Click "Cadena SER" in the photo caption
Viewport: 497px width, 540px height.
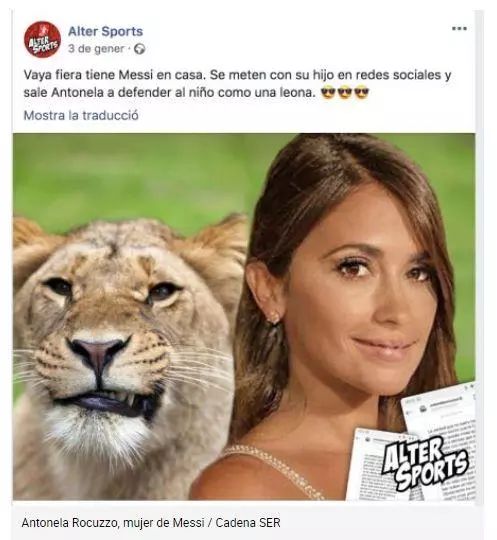pos(248,523)
